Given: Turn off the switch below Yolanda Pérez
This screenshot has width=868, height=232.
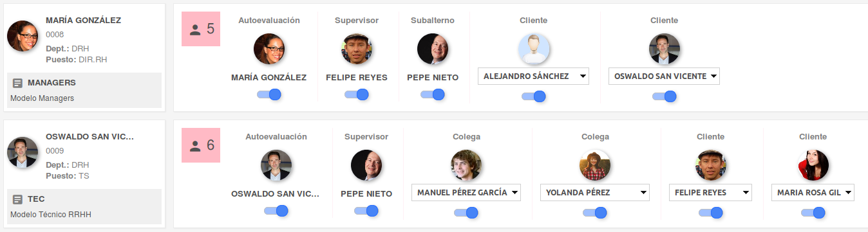Looking at the screenshot, I should [x=595, y=213].
